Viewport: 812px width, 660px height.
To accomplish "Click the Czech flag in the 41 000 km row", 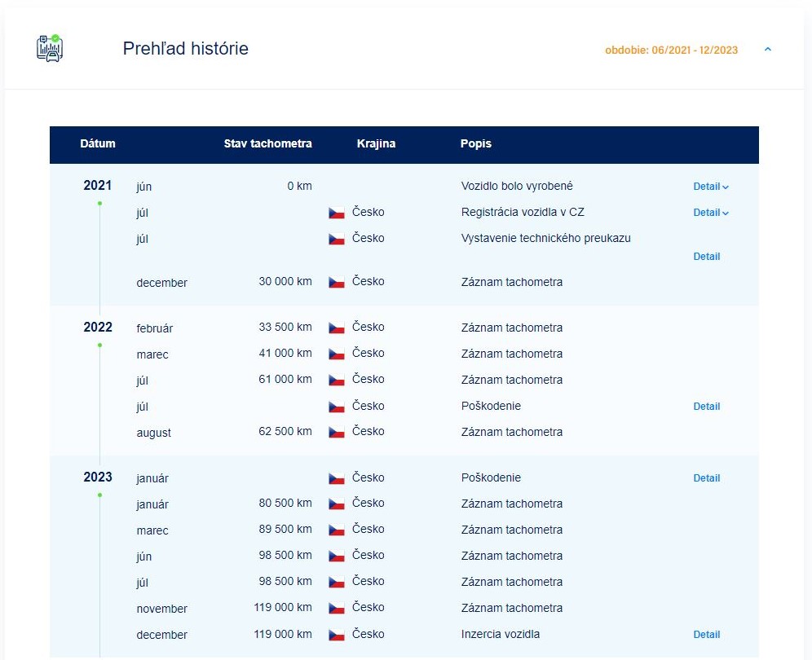I will pyautogui.click(x=337, y=354).
